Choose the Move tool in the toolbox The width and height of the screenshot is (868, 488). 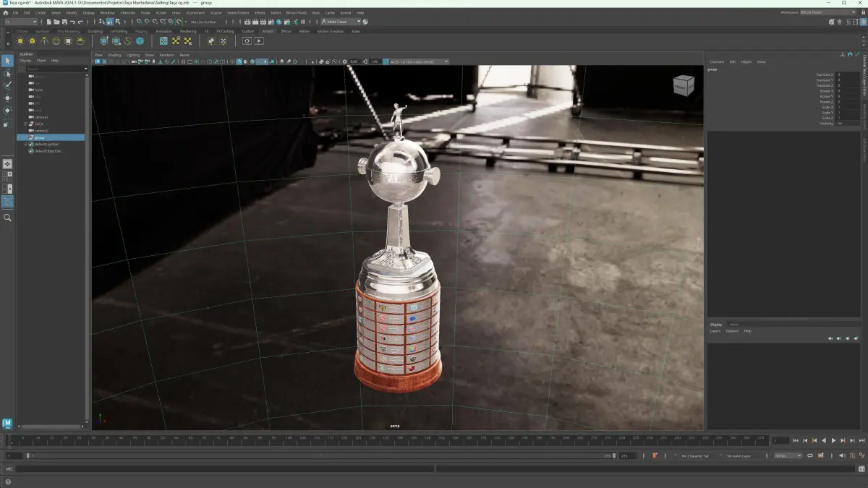pyautogui.click(x=7, y=98)
